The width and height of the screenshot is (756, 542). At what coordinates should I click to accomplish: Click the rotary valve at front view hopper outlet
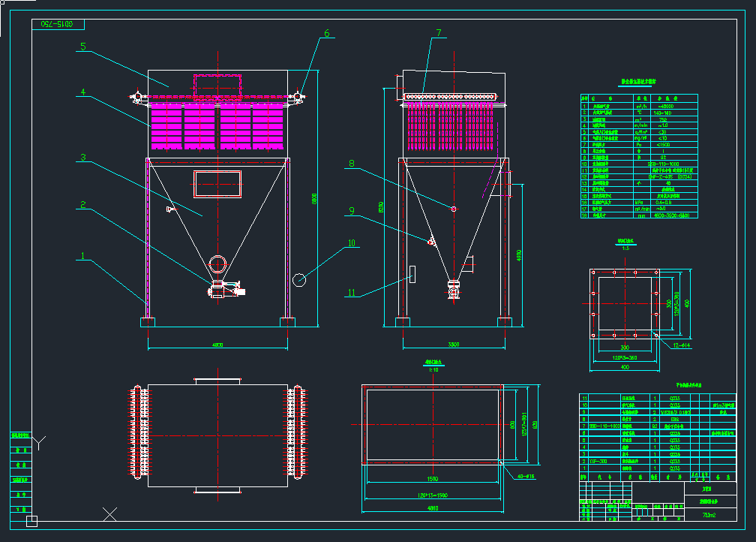click(219, 288)
